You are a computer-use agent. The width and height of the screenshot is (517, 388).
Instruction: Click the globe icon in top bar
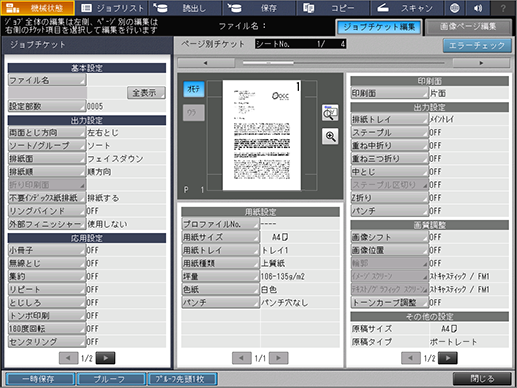pyautogui.click(x=454, y=8)
